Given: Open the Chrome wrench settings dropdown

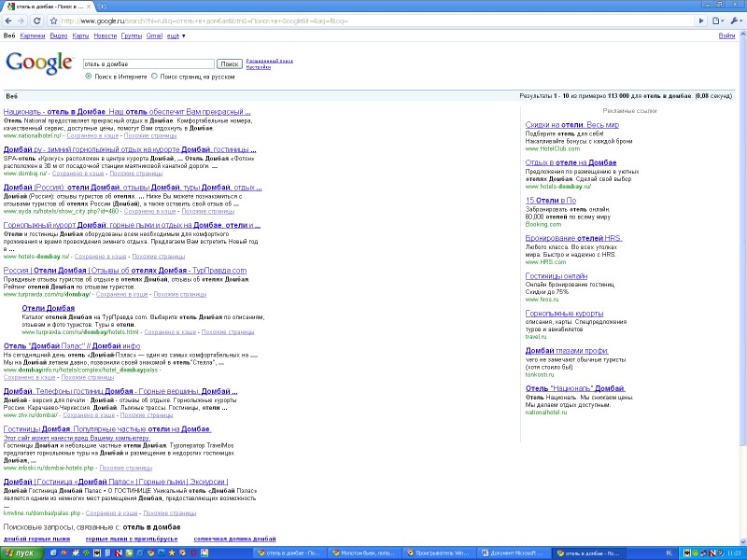Looking at the screenshot, I should click(x=736, y=20).
